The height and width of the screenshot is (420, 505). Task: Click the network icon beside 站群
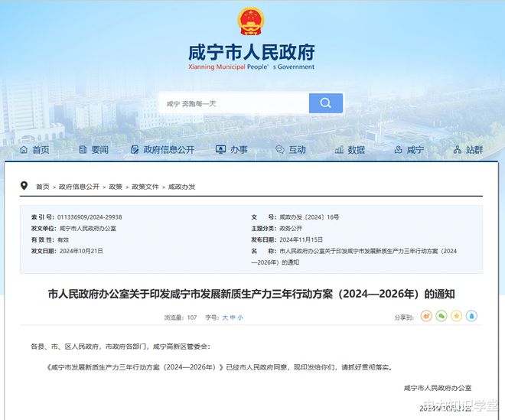pos(458,149)
